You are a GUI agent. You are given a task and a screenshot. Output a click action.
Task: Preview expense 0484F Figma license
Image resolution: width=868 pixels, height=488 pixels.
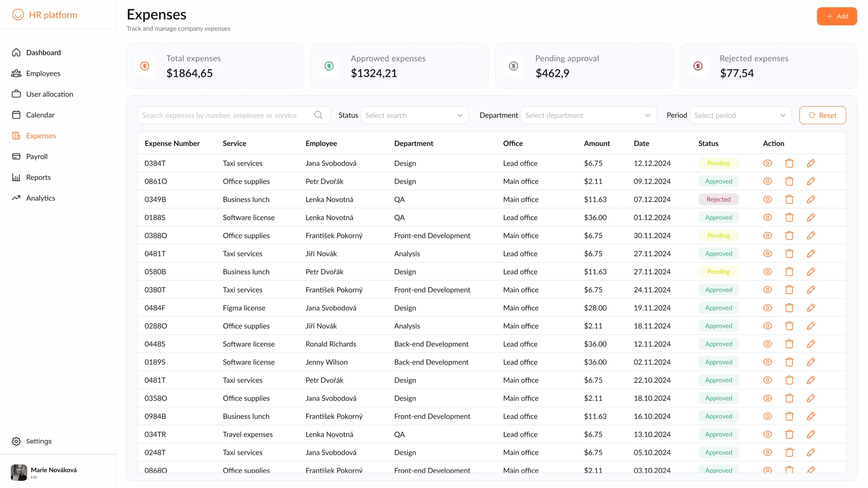tap(767, 308)
